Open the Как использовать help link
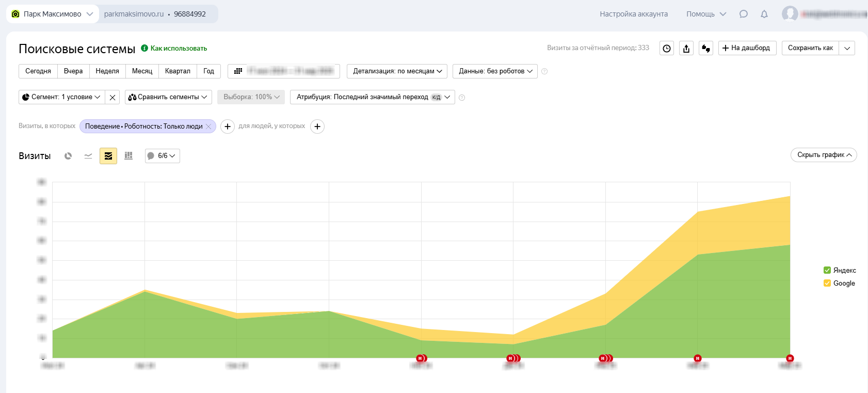The width and height of the screenshot is (868, 393). click(x=178, y=48)
